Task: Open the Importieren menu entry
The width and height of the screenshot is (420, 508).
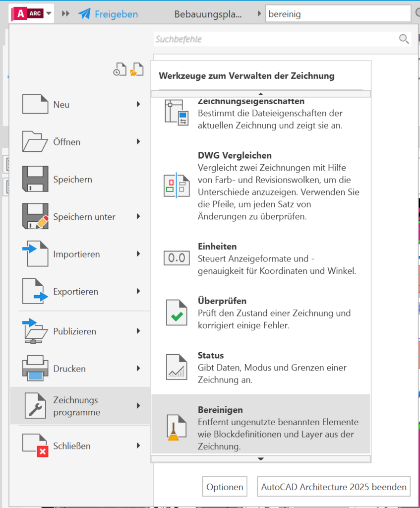Action: (x=76, y=254)
